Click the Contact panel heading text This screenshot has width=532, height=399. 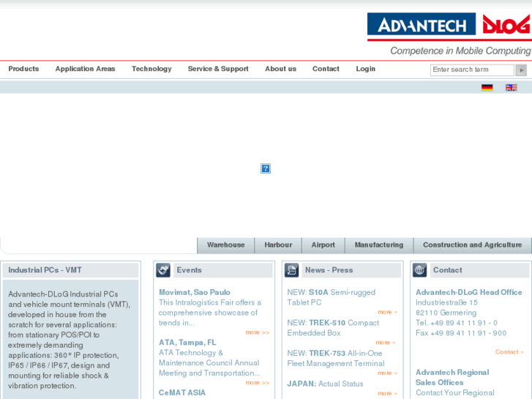point(448,270)
